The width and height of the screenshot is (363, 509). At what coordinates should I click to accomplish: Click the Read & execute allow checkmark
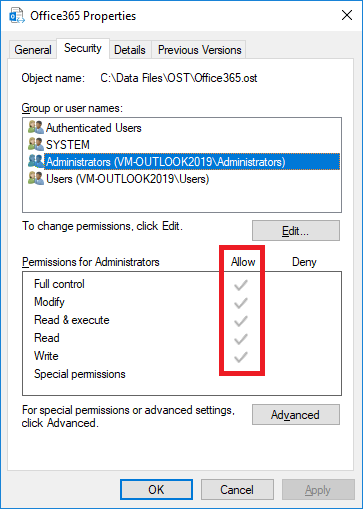[240, 321]
